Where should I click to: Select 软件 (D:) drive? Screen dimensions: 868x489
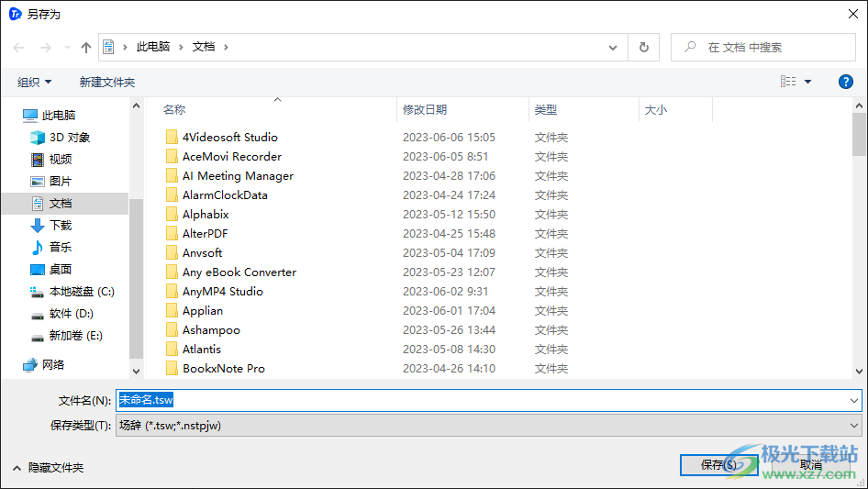pyautogui.click(x=61, y=314)
